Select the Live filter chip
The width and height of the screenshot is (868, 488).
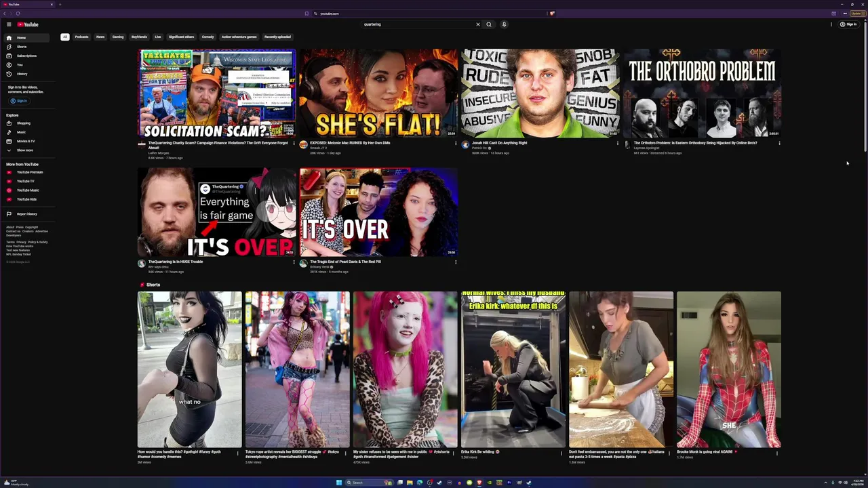(158, 37)
